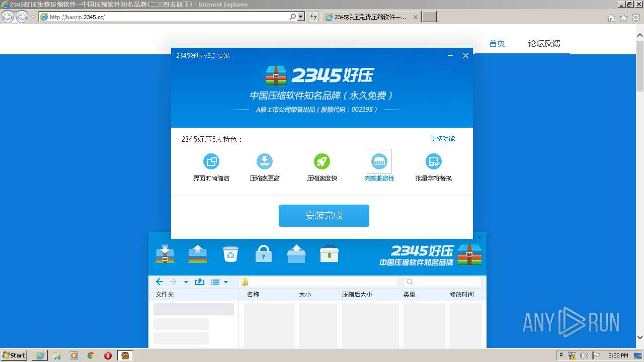644x362 pixels.
Task: Click the folder path input field
Action: [x=318, y=282]
